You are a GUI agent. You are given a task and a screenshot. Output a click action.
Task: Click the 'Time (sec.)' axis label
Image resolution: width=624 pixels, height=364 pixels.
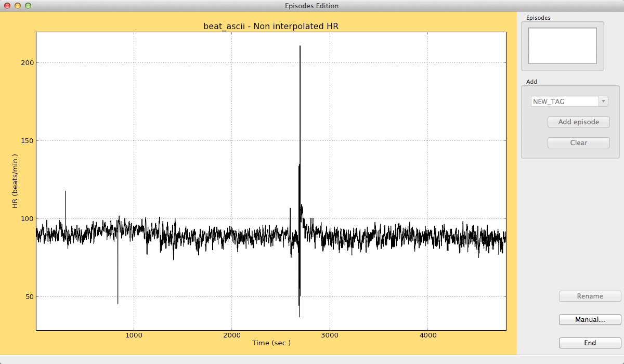tap(271, 343)
